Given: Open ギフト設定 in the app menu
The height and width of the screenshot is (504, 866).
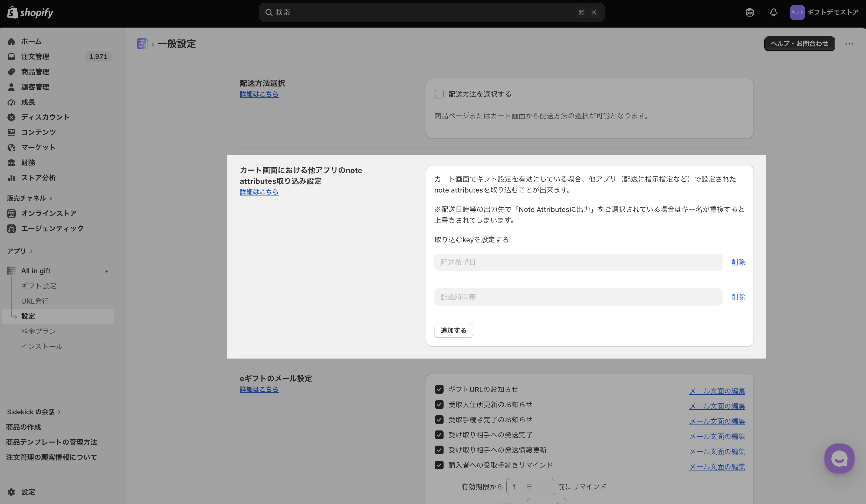Looking at the screenshot, I should click(38, 286).
